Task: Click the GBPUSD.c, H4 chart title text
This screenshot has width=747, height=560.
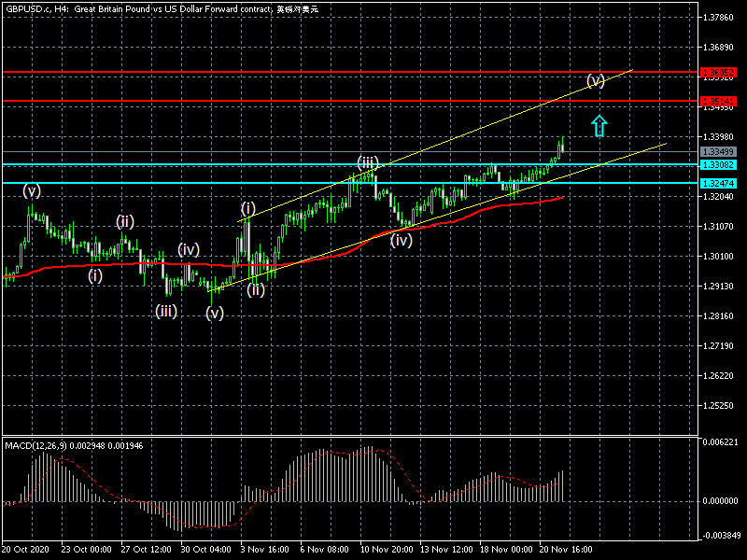Action: pos(162,9)
